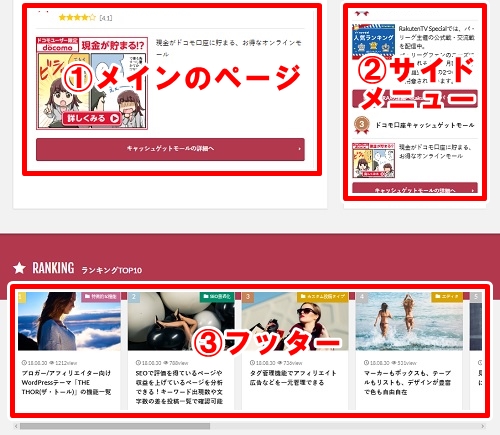Click the docomo manga banner image
This screenshot has height=435, width=500.
click(92, 83)
